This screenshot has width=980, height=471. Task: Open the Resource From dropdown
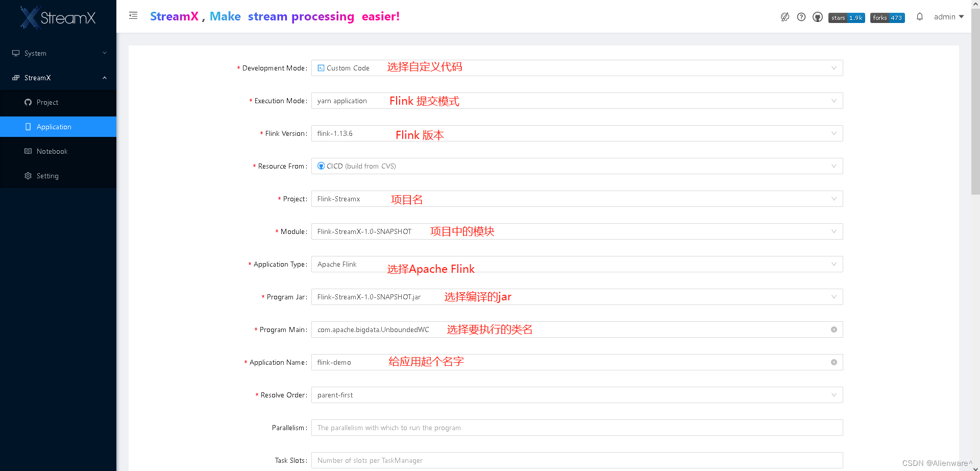click(577, 166)
